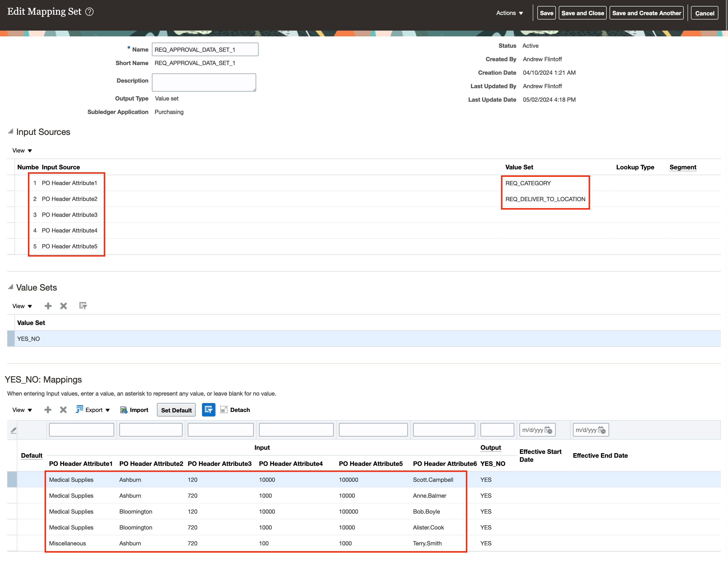Expand the Export dropdown arrow
Viewport: 728px width, 562px height.
point(107,410)
